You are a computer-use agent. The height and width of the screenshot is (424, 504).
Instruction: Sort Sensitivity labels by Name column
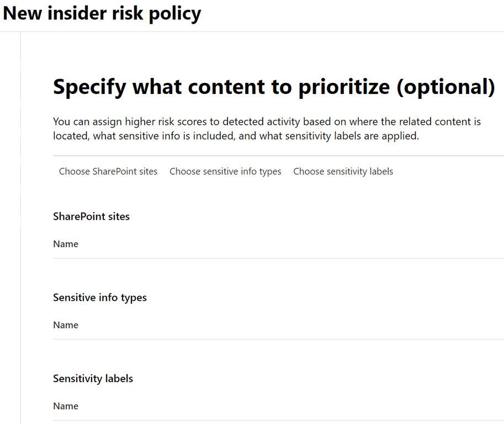pos(66,406)
